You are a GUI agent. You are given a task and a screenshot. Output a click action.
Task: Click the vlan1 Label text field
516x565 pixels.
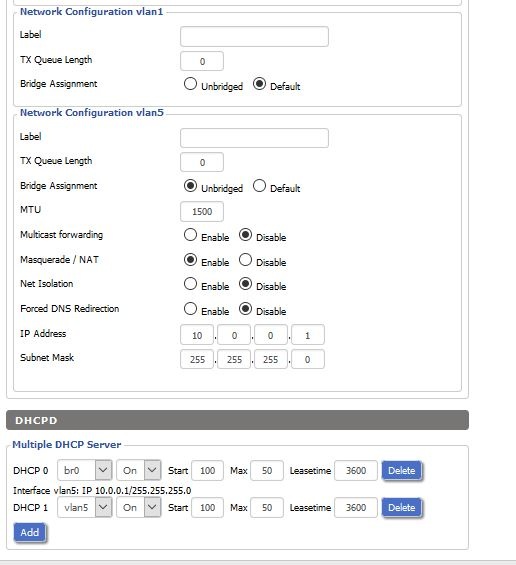(254, 36)
